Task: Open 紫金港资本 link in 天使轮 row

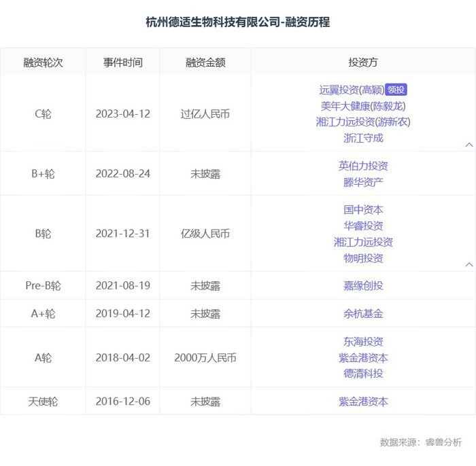Action: pyautogui.click(x=363, y=401)
